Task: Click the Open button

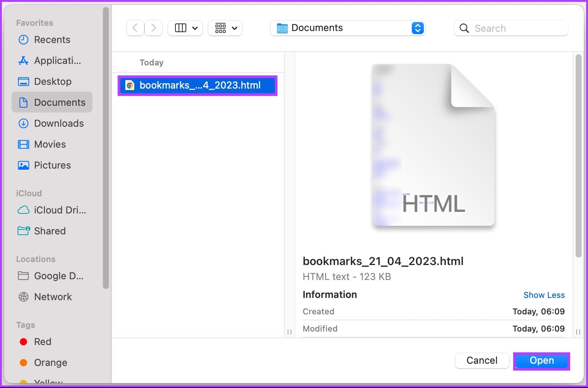Action: tap(542, 361)
